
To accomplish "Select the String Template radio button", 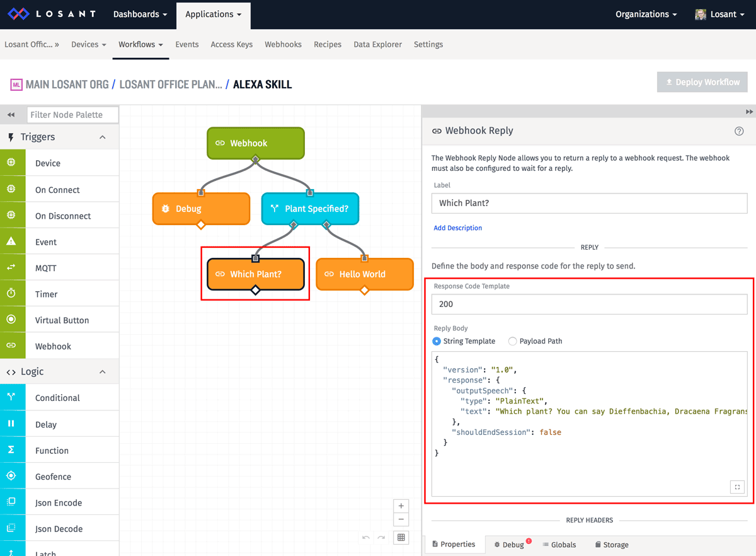I will coord(437,341).
